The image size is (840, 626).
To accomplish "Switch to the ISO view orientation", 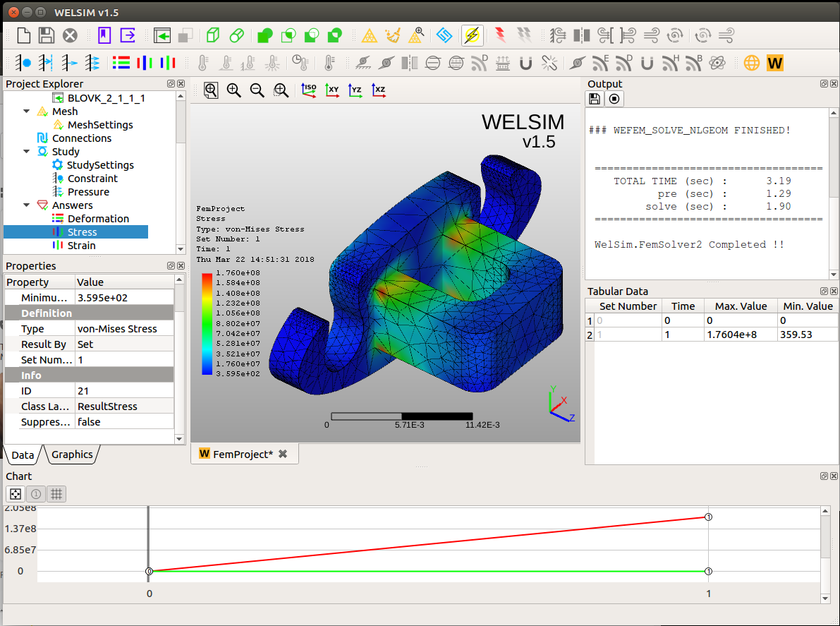I will pos(308,90).
